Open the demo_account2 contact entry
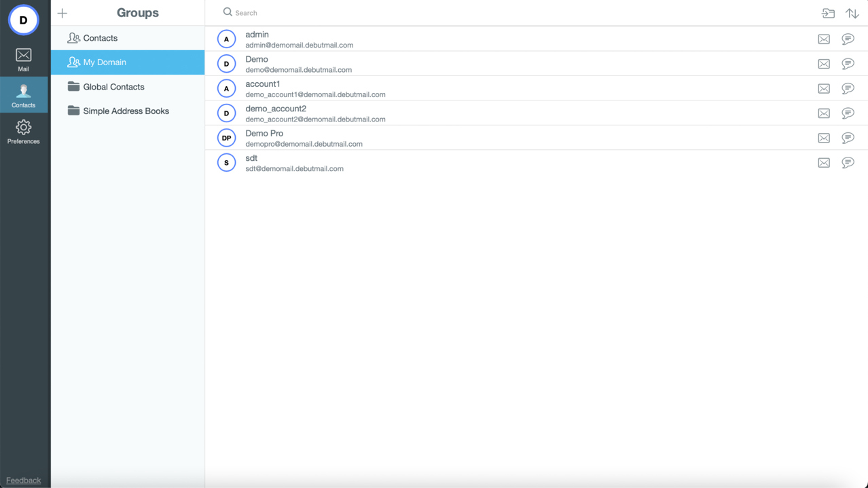 (315, 113)
